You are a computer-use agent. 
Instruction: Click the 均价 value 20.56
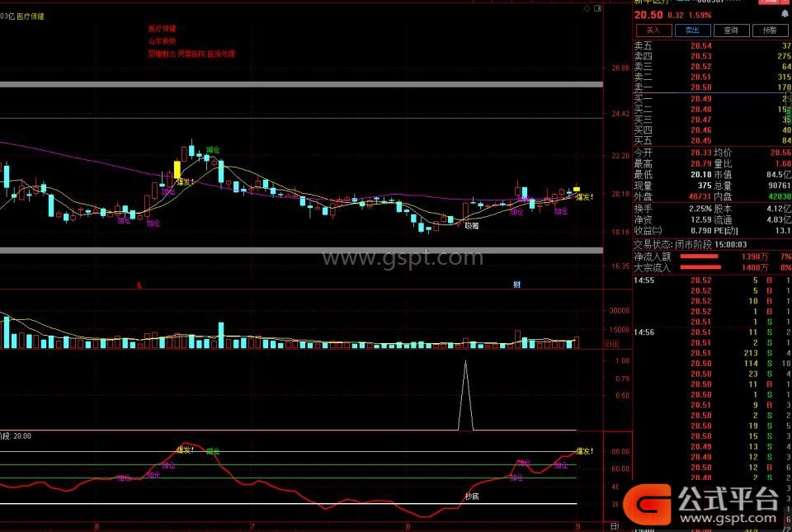(780, 153)
